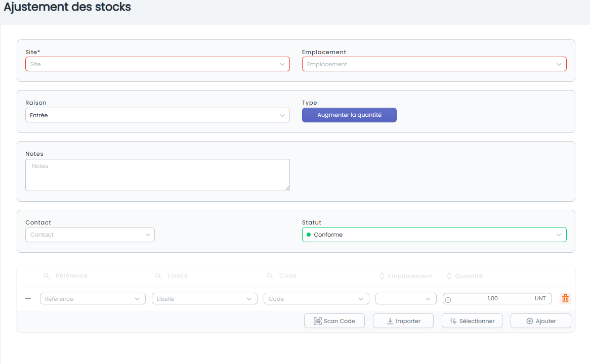Click the Sélectionner button
Screen dimensions: 590x364
point(472,321)
